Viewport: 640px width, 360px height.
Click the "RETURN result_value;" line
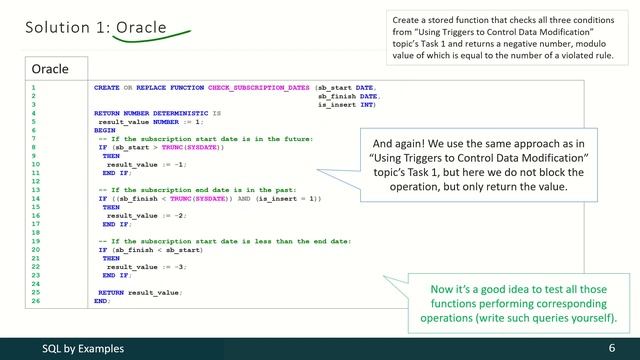pyautogui.click(x=140, y=293)
